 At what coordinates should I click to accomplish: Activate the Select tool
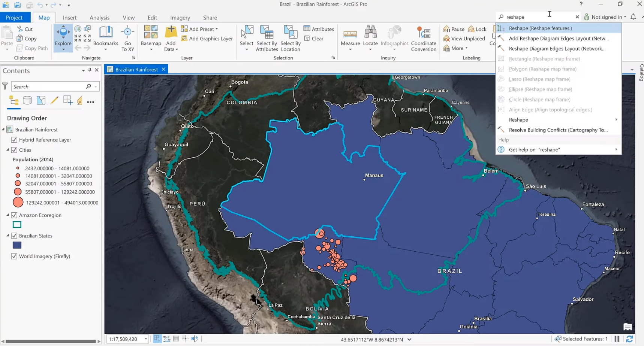(247, 38)
